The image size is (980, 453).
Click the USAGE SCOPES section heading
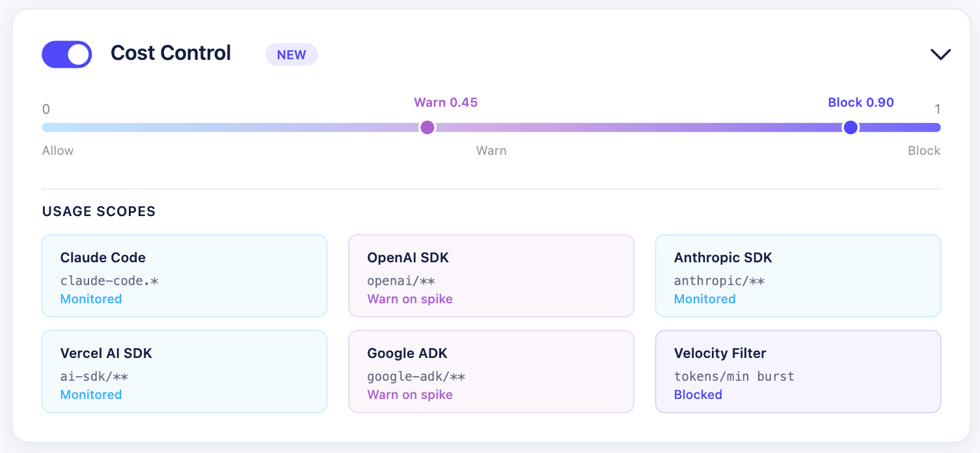(98, 212)
